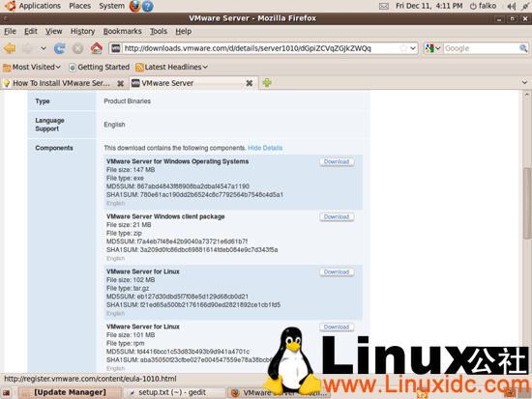Go to the home page icon
532x399 pixels.
pyautogui.click(x=97, y=48)
